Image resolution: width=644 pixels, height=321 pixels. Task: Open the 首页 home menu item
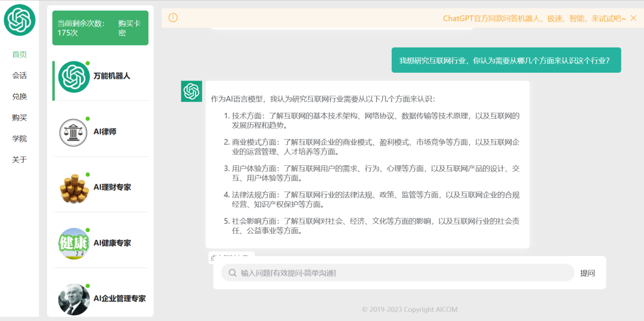19,54
